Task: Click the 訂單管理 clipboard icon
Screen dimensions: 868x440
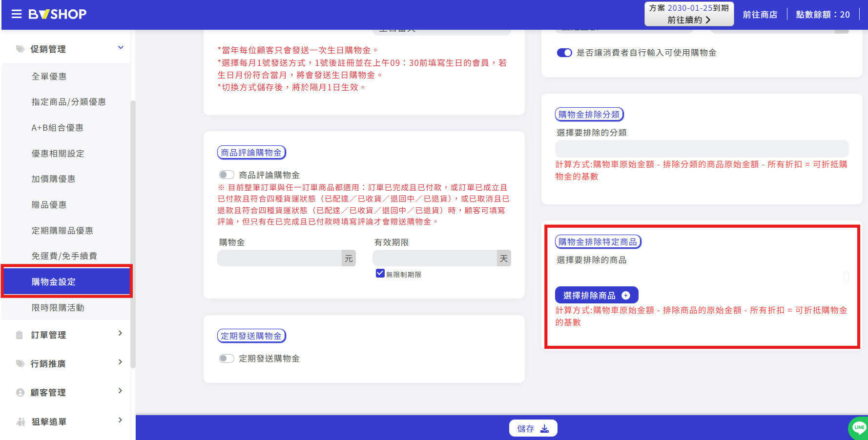Action: [x=20, y=335]
